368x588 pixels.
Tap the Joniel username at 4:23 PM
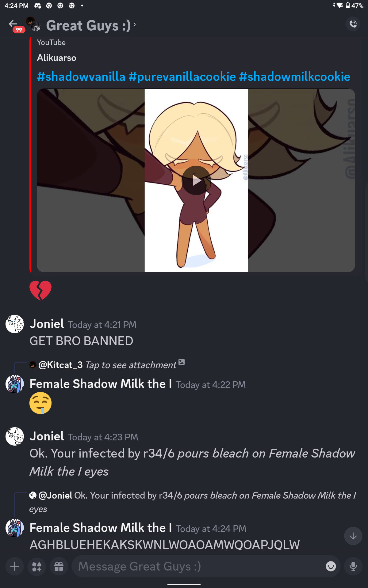point(47,436)
